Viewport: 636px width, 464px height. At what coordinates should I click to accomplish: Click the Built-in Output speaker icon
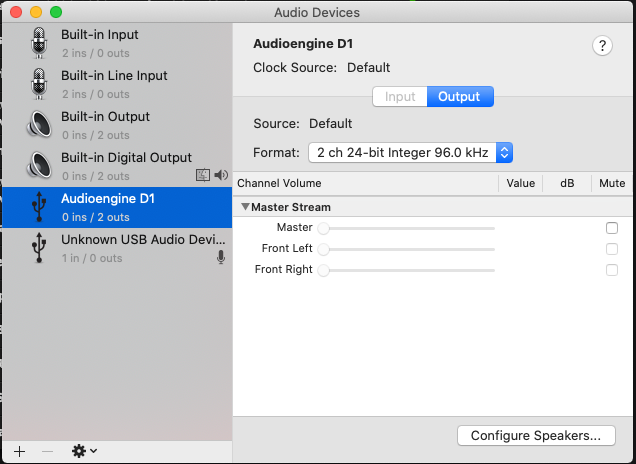point(39,125)
